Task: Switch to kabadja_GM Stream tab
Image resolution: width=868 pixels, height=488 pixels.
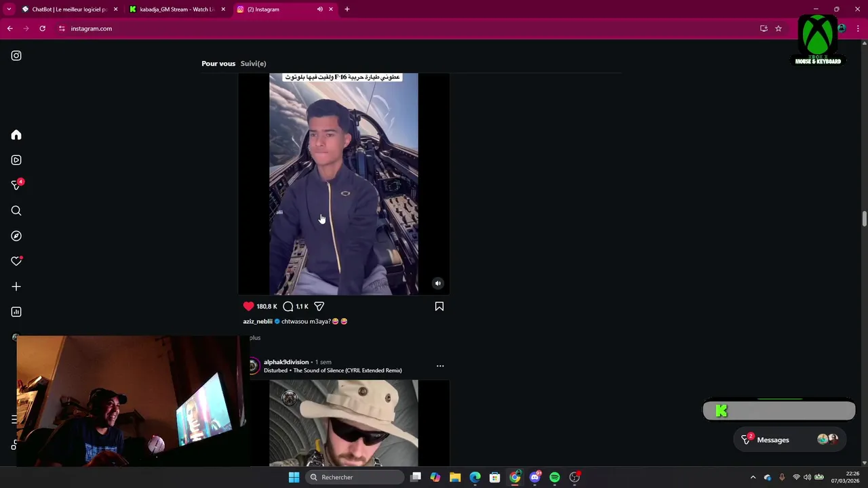Action: (177, 9)
